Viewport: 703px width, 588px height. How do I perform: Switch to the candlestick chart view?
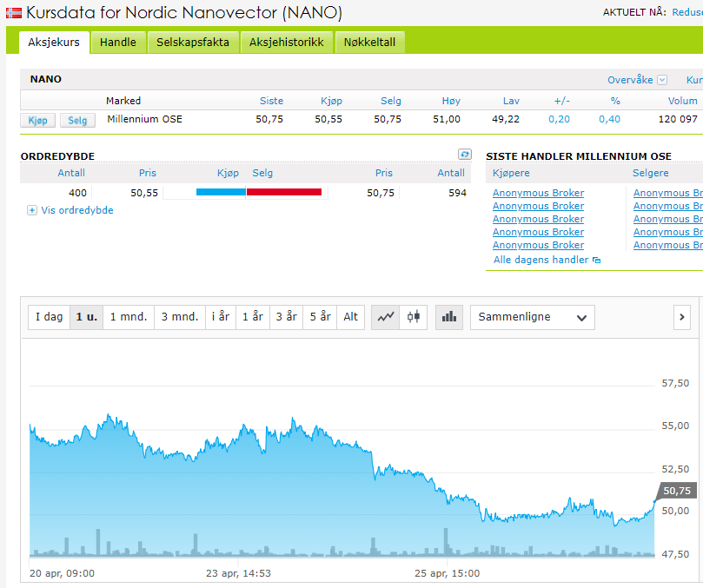[414, 317]
